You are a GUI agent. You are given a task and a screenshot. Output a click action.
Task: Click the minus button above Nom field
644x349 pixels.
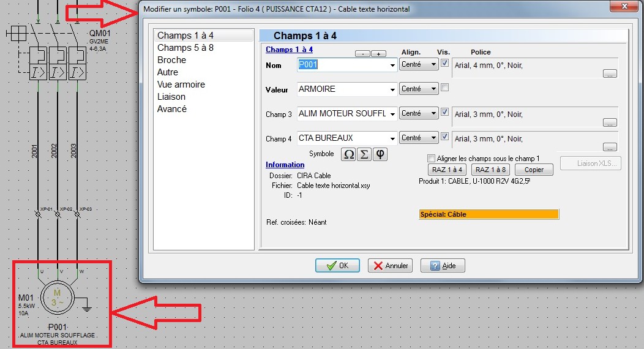(x=362, y=54)
